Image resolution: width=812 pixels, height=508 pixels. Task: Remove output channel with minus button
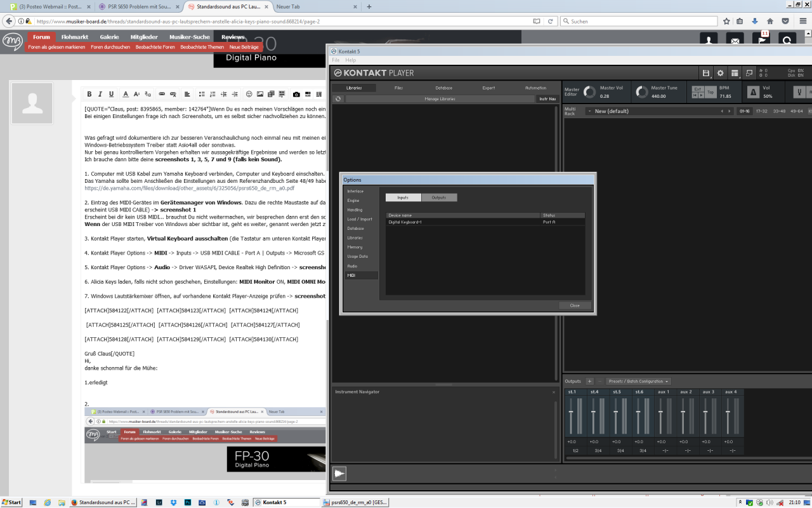click(x=599, y=381)
